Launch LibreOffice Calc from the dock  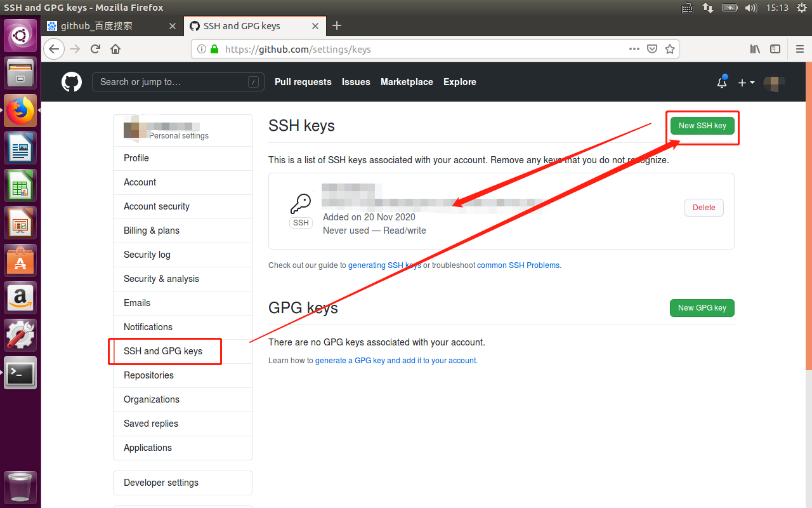coord(20,185)
